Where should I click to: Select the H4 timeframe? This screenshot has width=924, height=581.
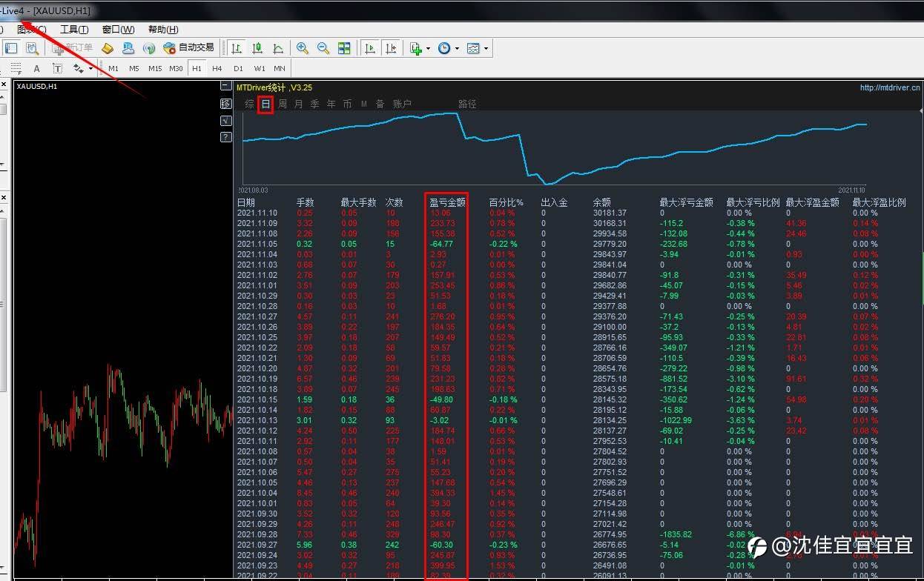click(x=217, y=68)
